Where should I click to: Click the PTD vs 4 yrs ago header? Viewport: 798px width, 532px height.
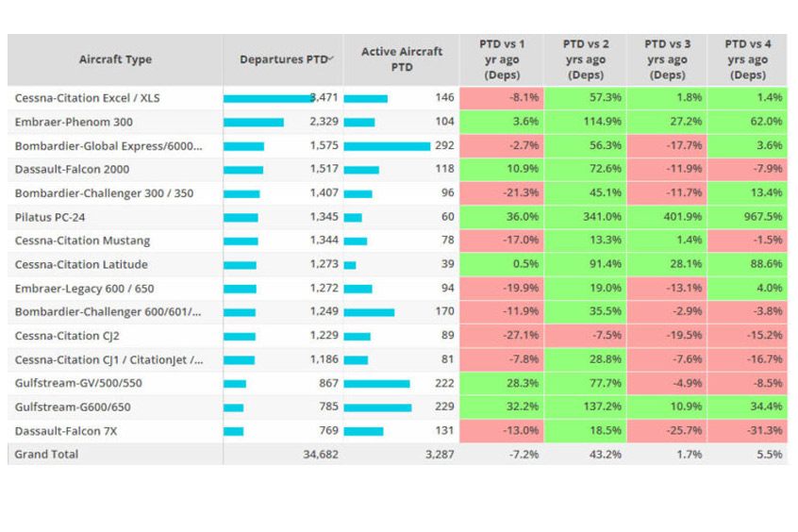tap(748, 59)
